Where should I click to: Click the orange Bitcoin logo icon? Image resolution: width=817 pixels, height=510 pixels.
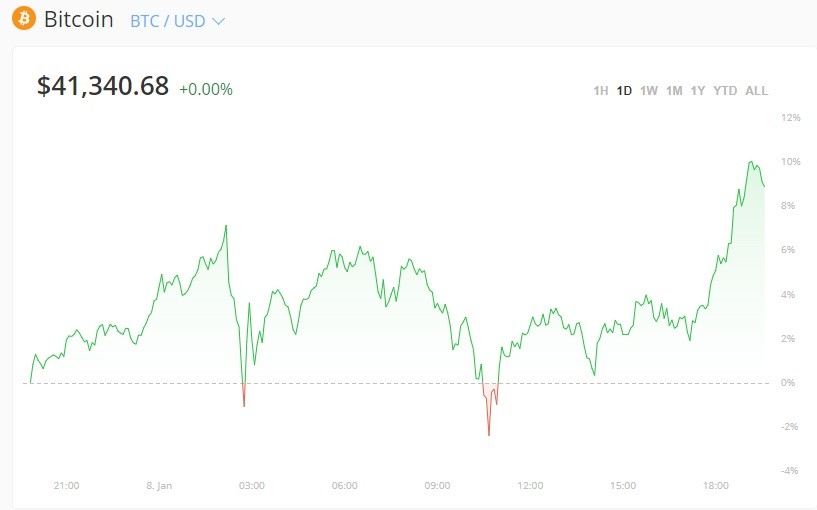click(24, 18)
